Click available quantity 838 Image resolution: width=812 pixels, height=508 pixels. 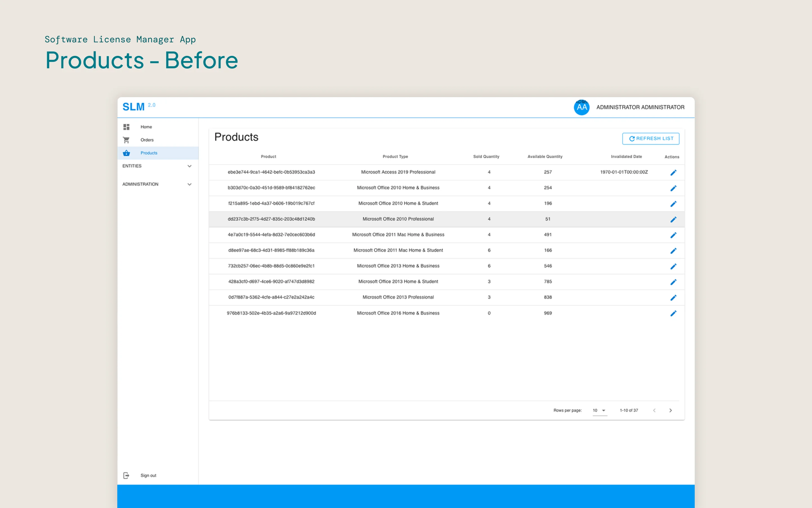(548, 297)
